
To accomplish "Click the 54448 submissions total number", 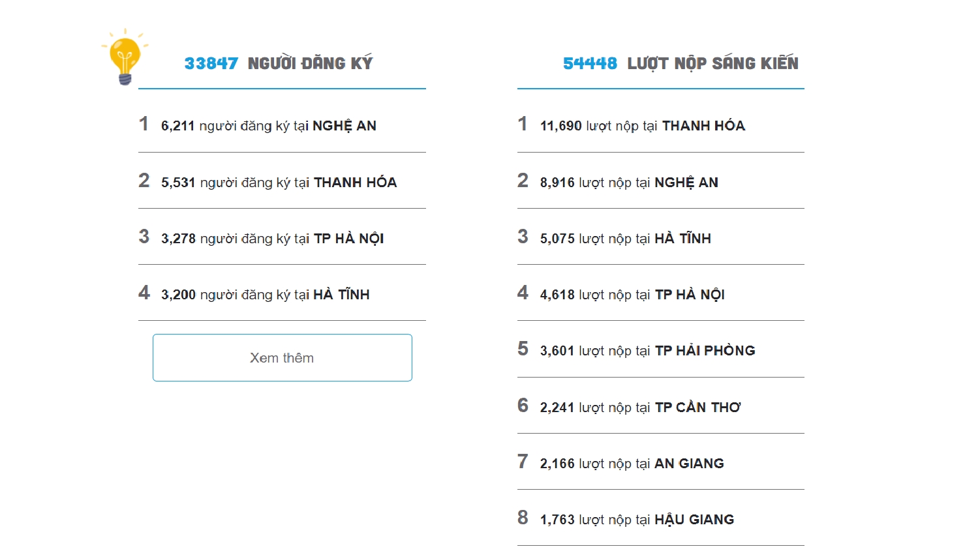I will [590, 63].
